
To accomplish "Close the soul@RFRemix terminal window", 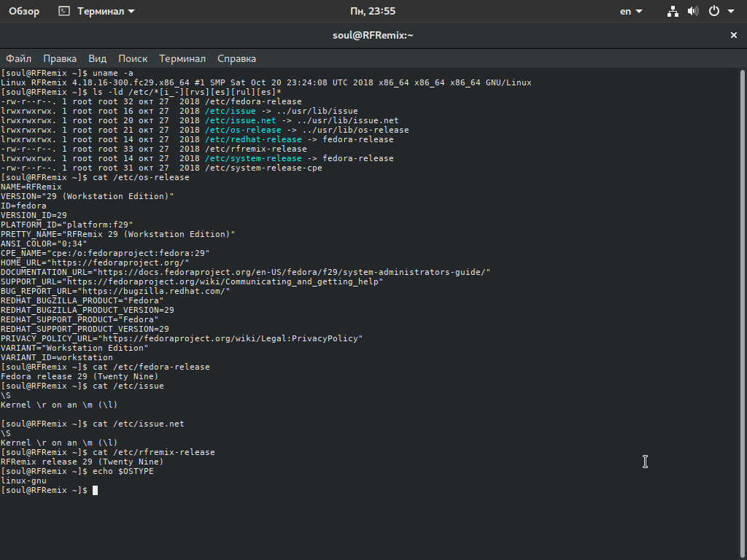I will (734, 35).
